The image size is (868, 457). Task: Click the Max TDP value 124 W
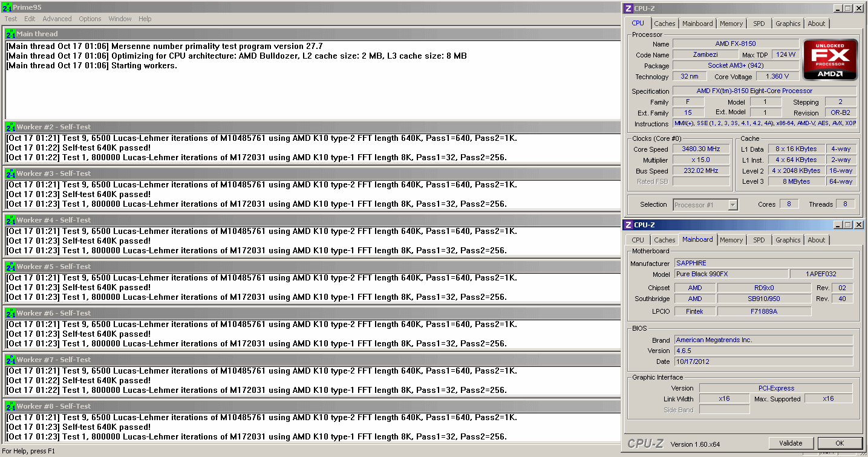tap(786, 54)
